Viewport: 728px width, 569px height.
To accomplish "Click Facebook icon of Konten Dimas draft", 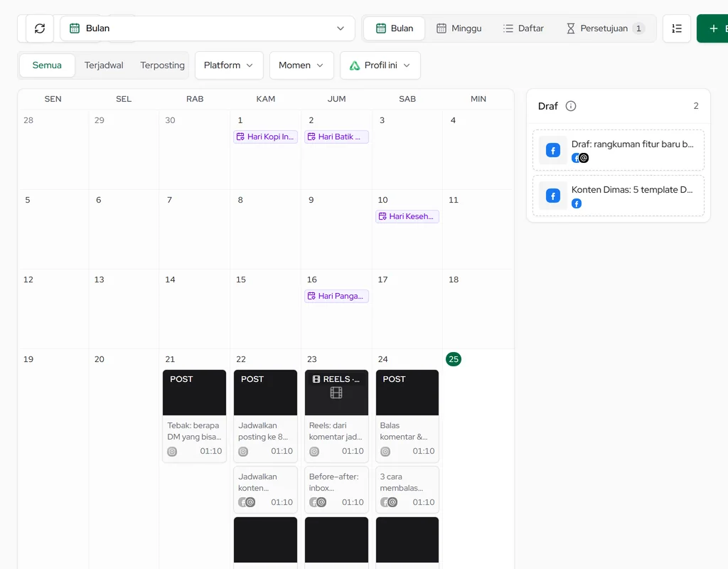I will pos(553,196).
